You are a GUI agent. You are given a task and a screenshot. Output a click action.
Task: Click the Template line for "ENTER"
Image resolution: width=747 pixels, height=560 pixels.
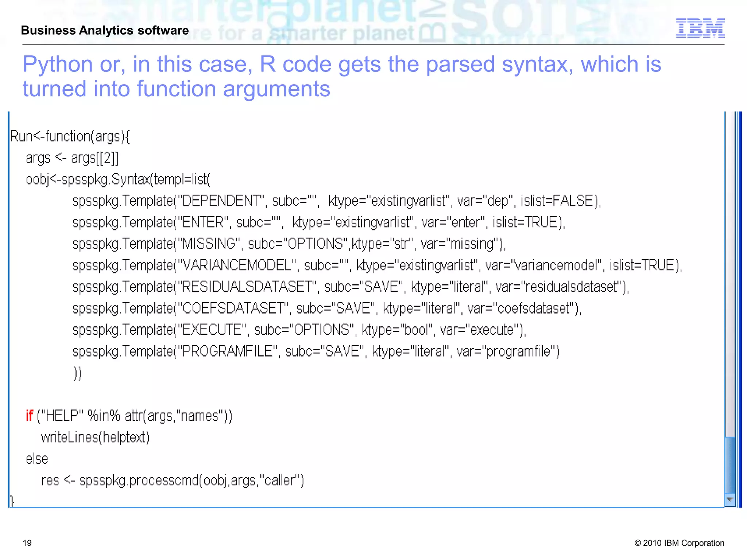click(x=319, y=223)
